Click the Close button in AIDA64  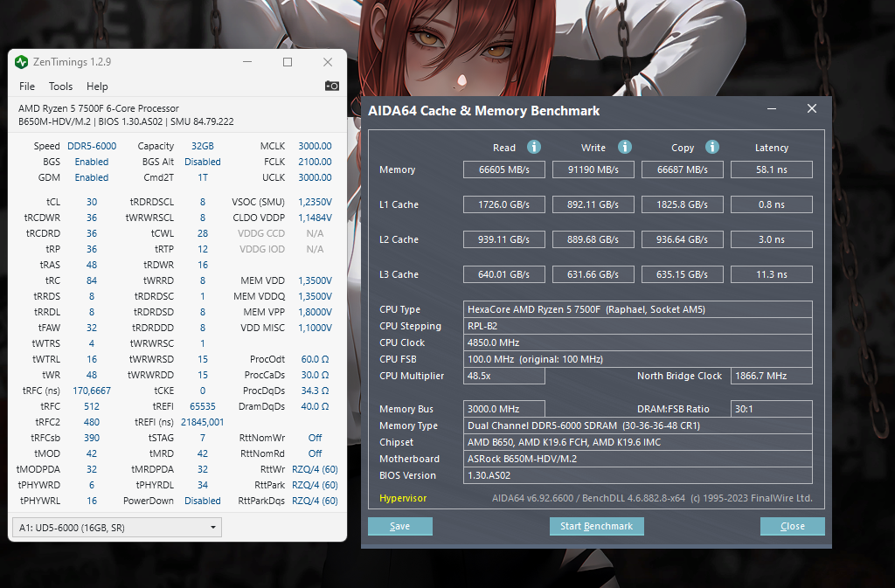coord(792,526)
